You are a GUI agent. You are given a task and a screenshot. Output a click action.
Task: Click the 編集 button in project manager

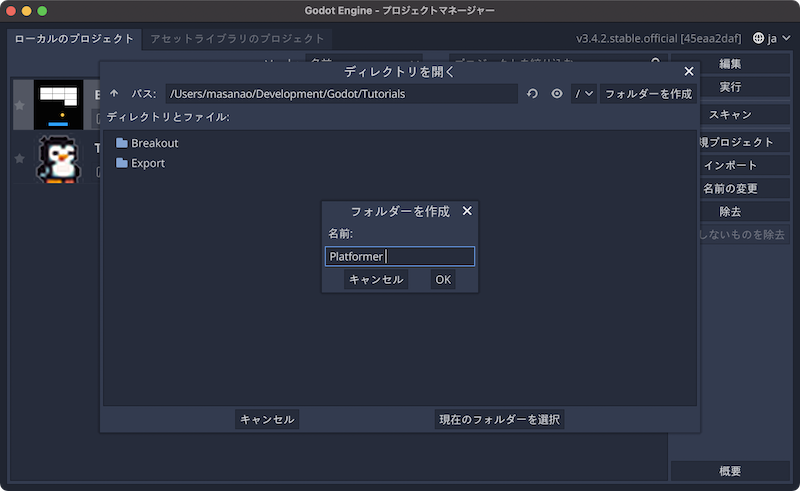730,64
